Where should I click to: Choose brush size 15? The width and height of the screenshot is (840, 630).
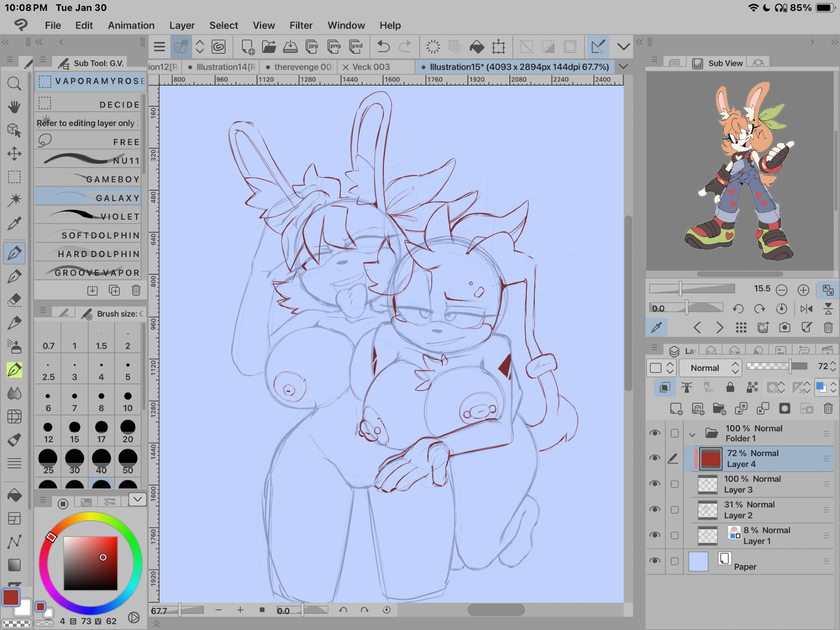coord(74,432)
